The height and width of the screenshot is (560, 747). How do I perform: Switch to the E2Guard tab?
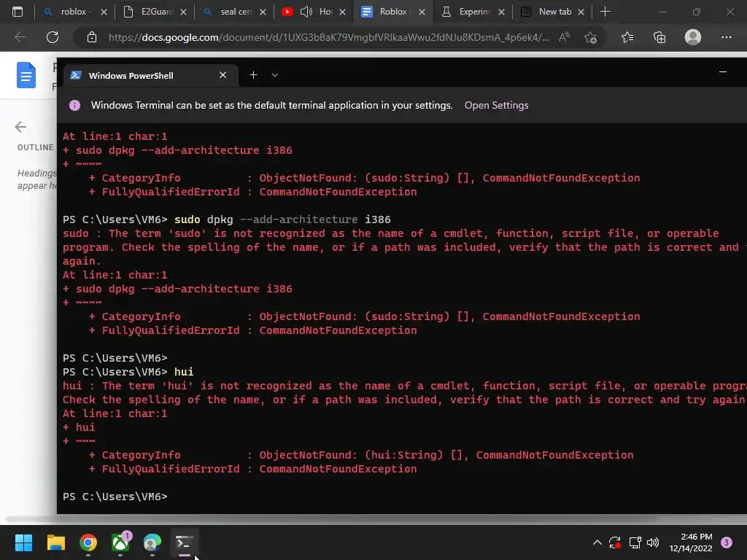click(x=155, y=12)
